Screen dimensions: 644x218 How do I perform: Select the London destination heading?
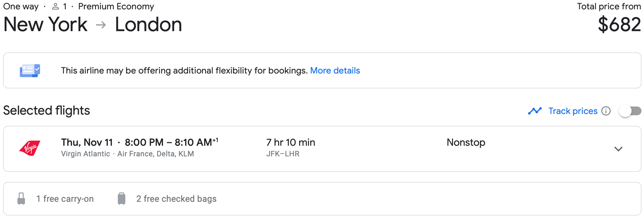[x=148, y=25]
